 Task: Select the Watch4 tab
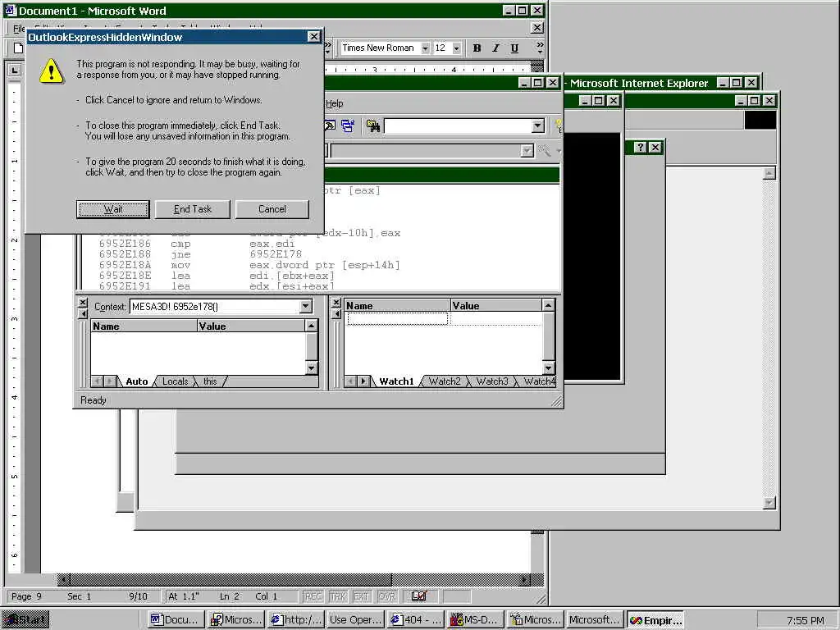539,381
